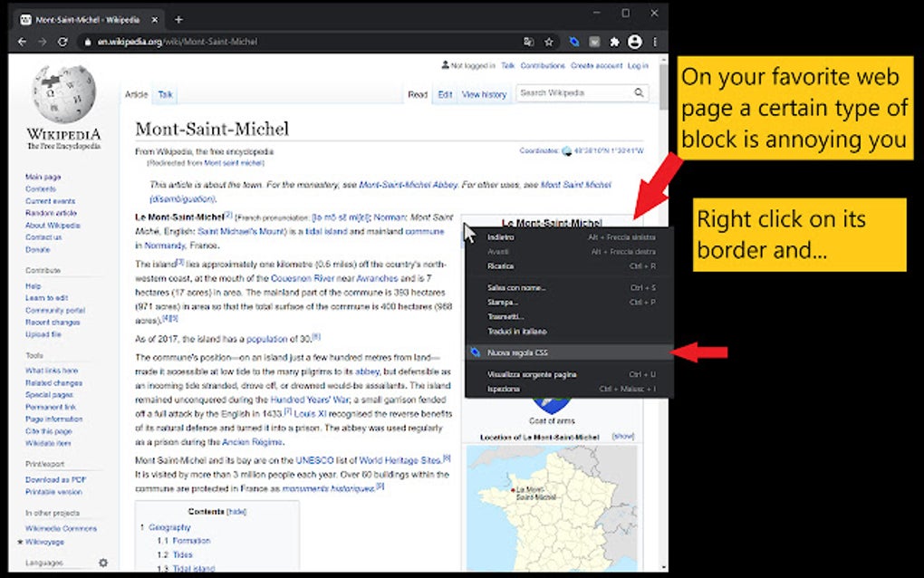Switch to the Talk tab
Screen dimensions: 924x578
coord(165,94)
